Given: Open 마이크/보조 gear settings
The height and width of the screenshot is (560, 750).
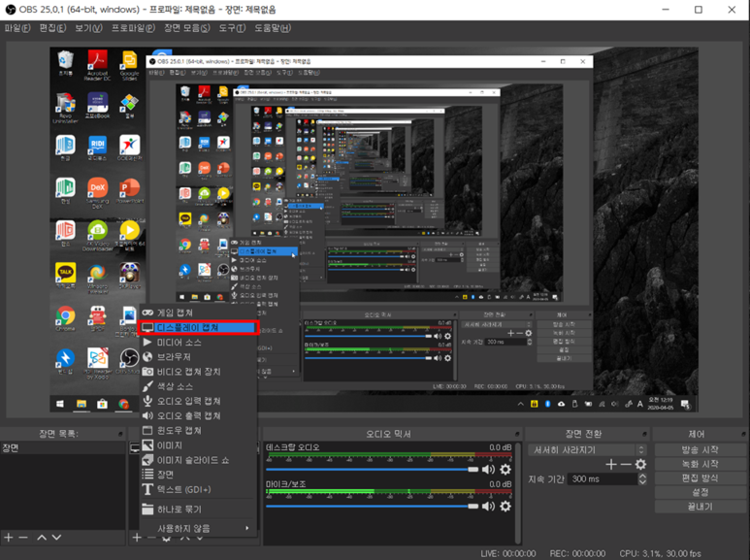Looking at the screenshot, I should coord(505,506).
